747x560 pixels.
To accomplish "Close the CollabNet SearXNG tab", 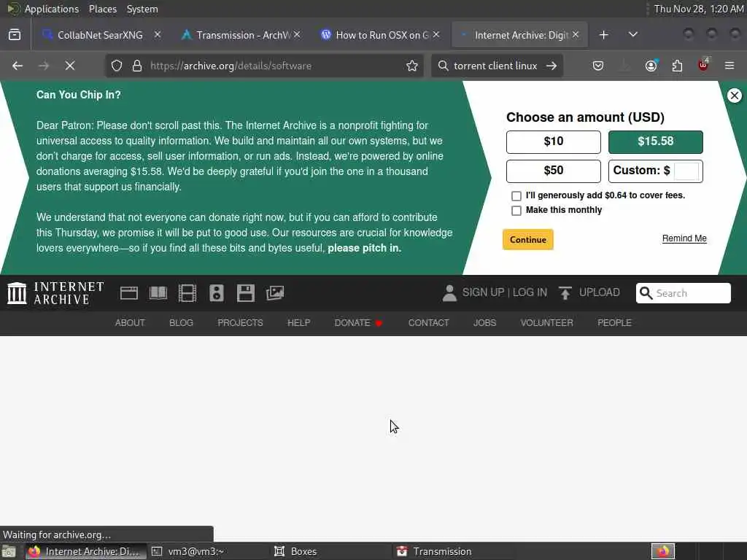I will 158,35.
